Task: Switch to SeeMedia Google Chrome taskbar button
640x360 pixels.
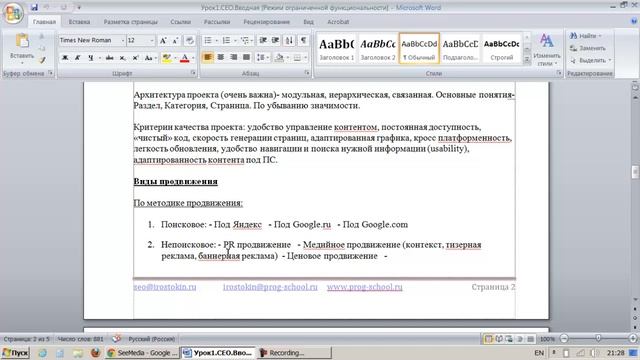Action: [142, 353]
